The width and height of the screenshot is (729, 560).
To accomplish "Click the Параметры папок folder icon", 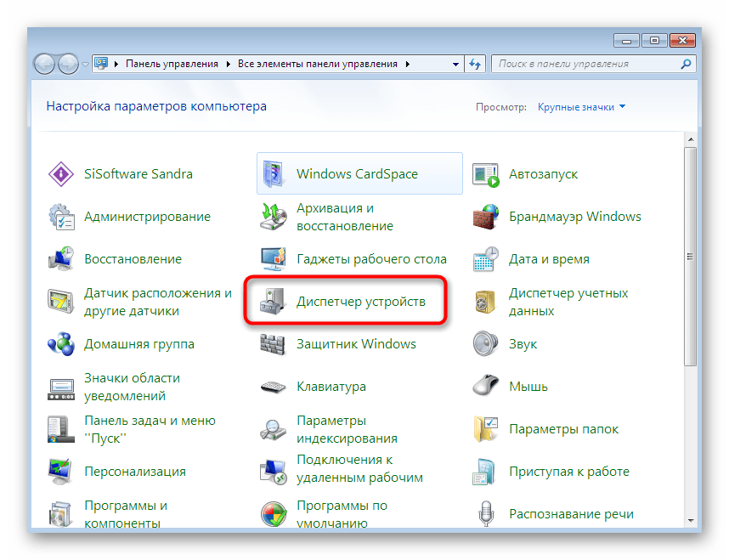I will pos(486,429).
